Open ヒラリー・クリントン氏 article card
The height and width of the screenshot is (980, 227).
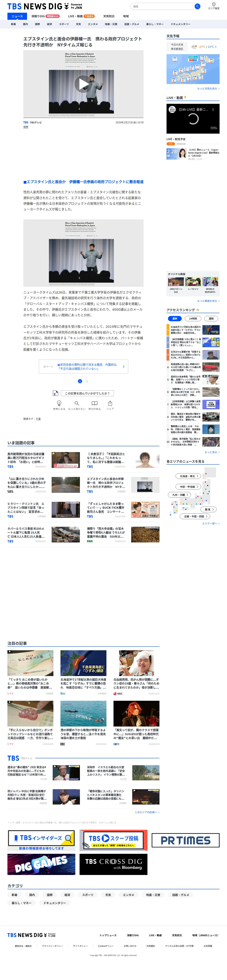pyautogui.click(x=44, y=510)
